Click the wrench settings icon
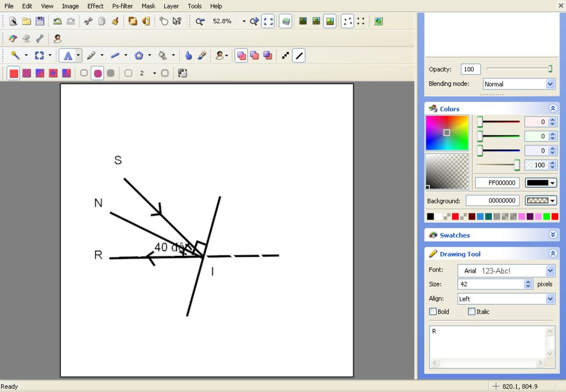This screenshot has height=392, width=566. [40, 38]
